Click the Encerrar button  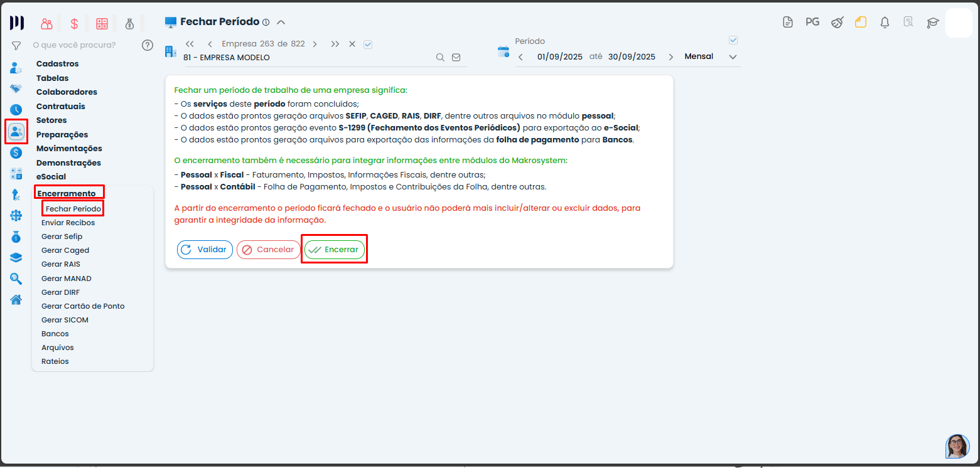[335, 250]
